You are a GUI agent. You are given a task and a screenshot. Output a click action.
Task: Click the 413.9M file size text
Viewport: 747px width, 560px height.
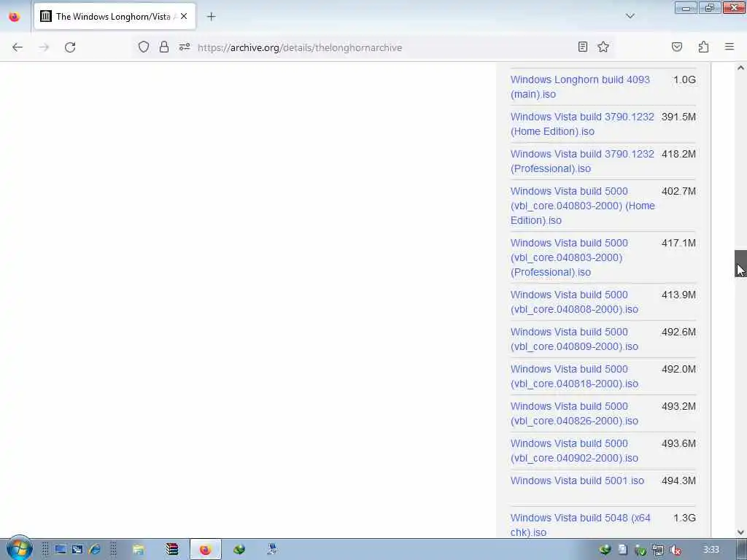(x=678, y=295)
